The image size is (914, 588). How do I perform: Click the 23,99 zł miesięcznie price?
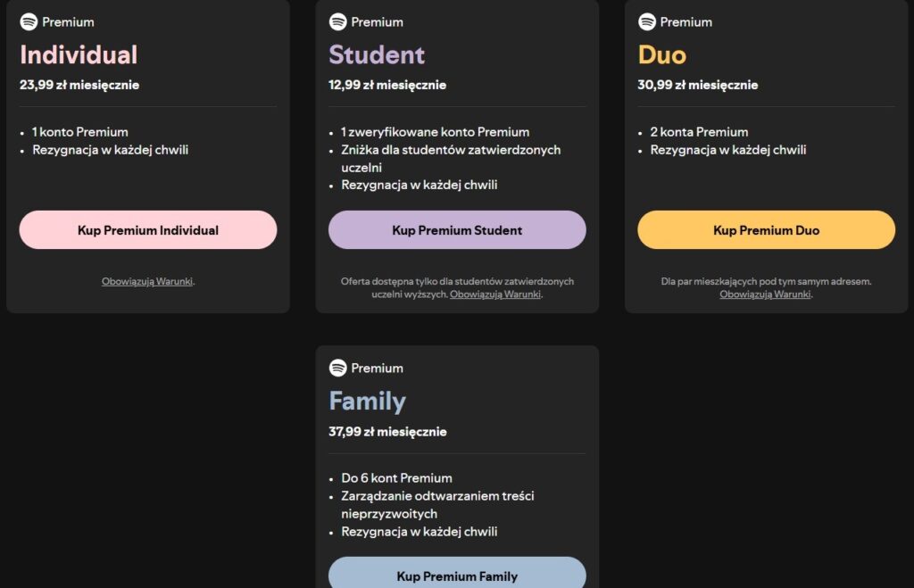coord(79,85)
